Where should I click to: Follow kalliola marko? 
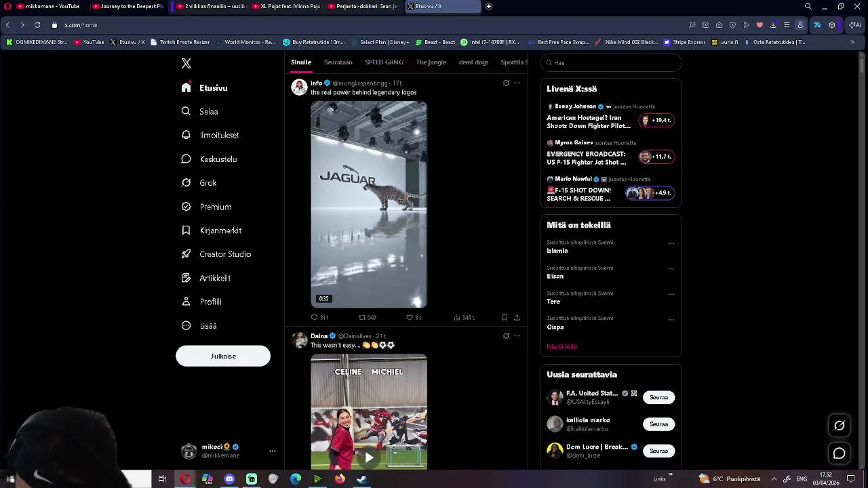click(x=658, y=424)
